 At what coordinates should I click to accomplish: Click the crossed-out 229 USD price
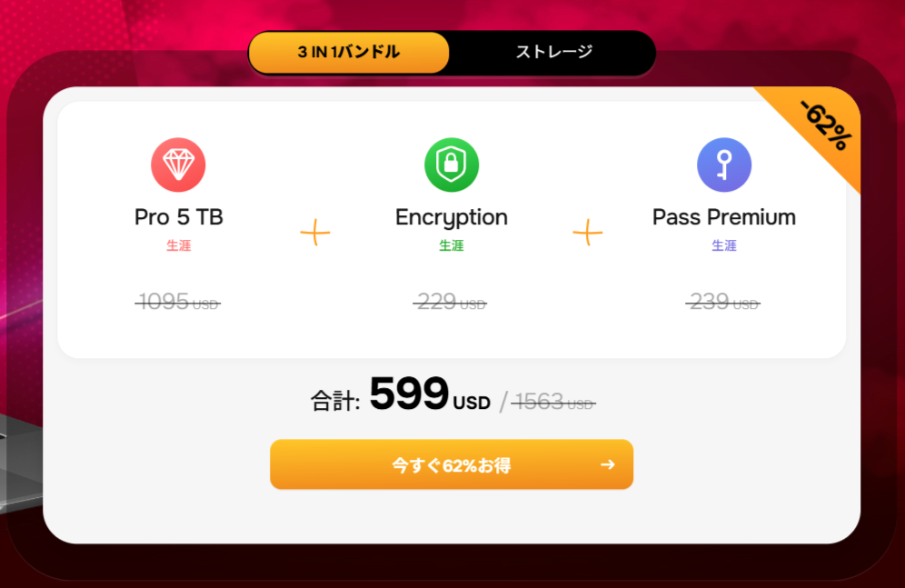pos(450,302)
